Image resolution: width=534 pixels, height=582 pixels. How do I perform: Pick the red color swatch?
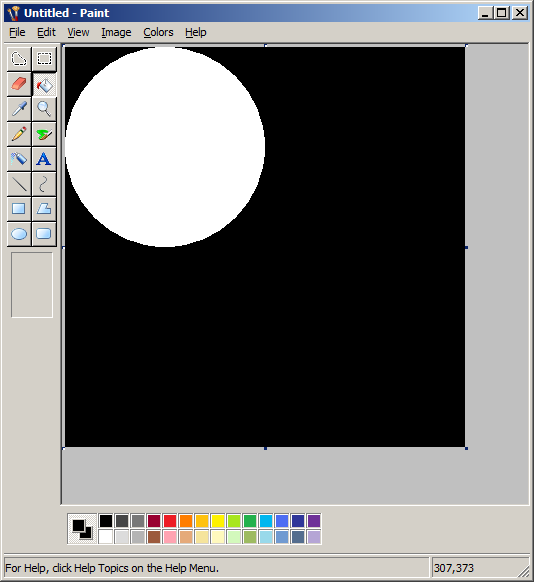pyautogui.click(x=170, y=521)
